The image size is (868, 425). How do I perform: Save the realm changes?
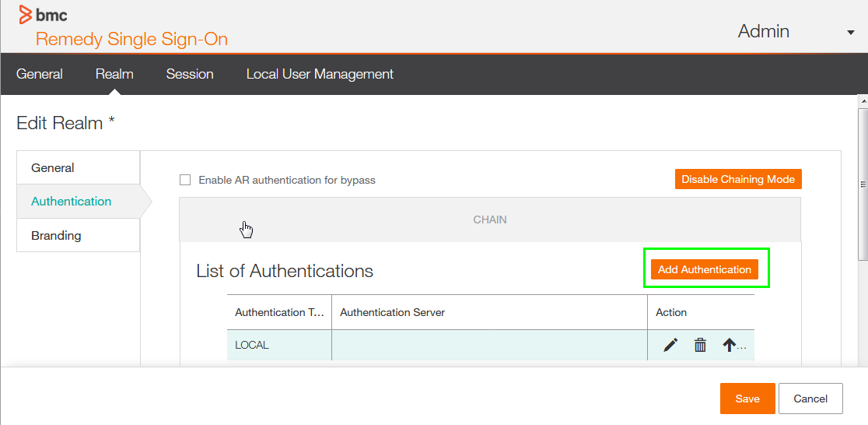747,399
